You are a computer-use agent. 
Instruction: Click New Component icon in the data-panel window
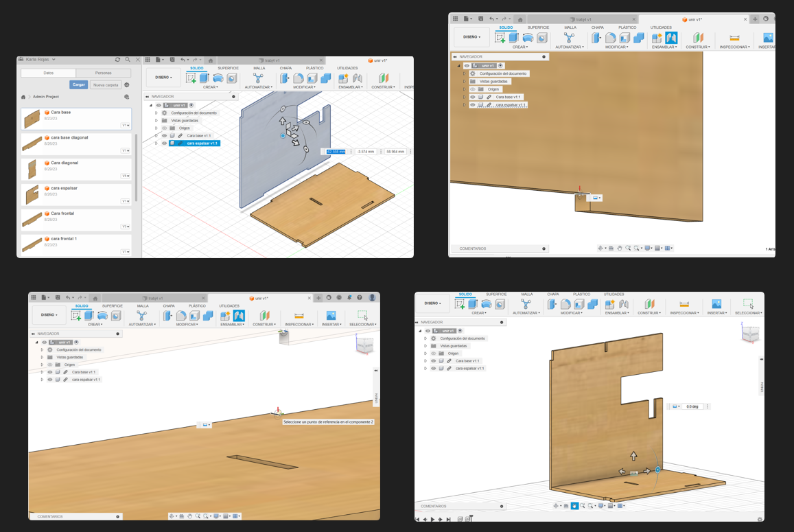click(343, 78)
